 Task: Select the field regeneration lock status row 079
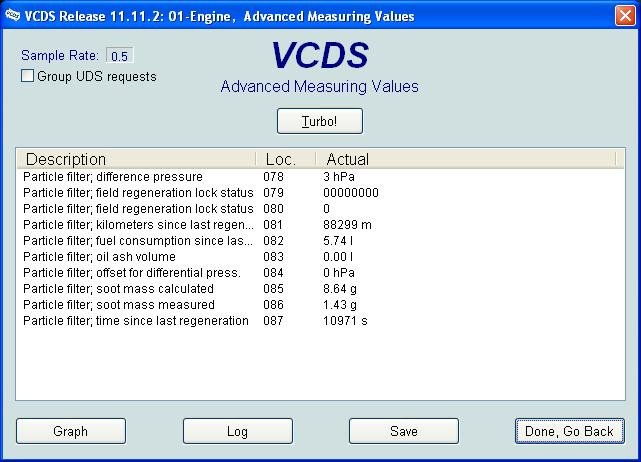point(320,193)
